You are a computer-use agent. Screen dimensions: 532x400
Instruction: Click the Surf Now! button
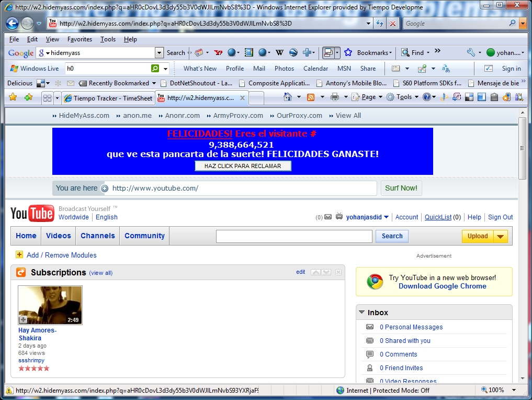pos(401,188)
